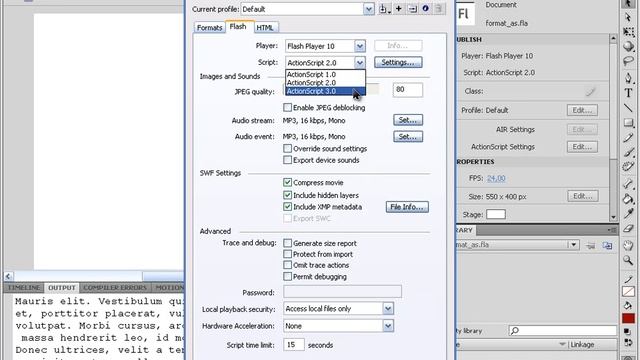Uncheck Compress movie

click(287, 182)
